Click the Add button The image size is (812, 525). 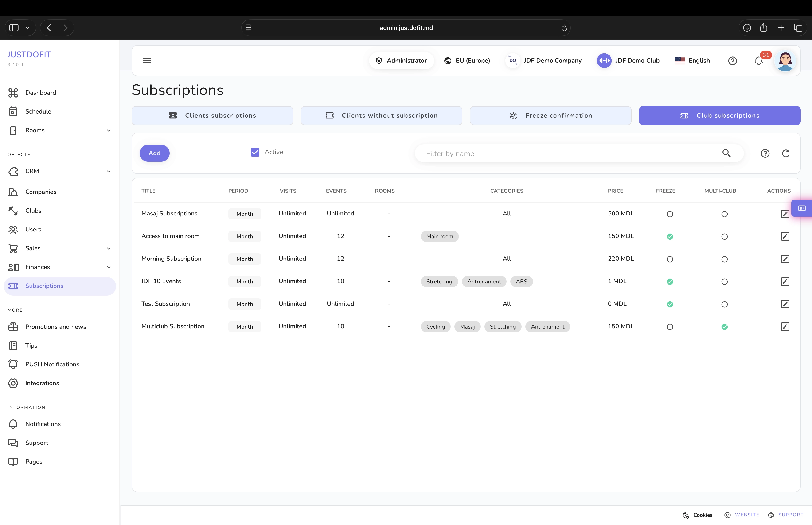pos(154,153)
